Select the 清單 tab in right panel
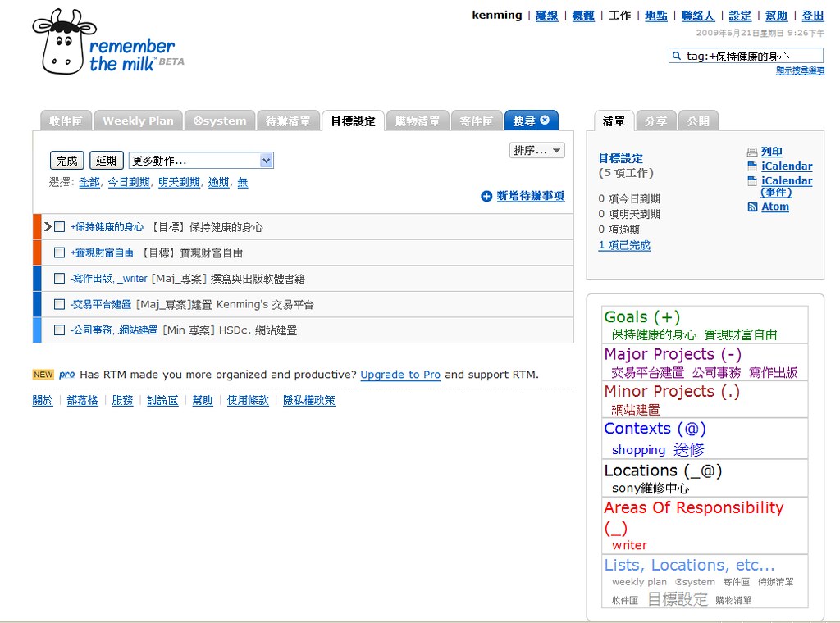This screenshot has height=623, width=840. [x=614, y=121]
